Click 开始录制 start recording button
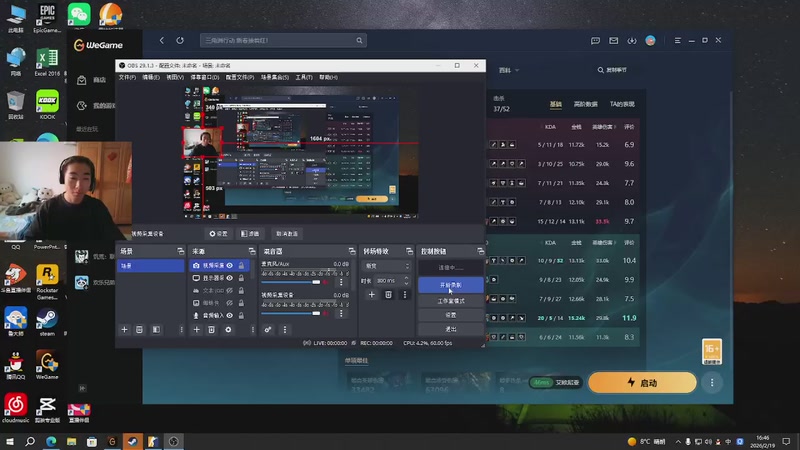The width and height of the screenshot is (800, 450). 451,285
